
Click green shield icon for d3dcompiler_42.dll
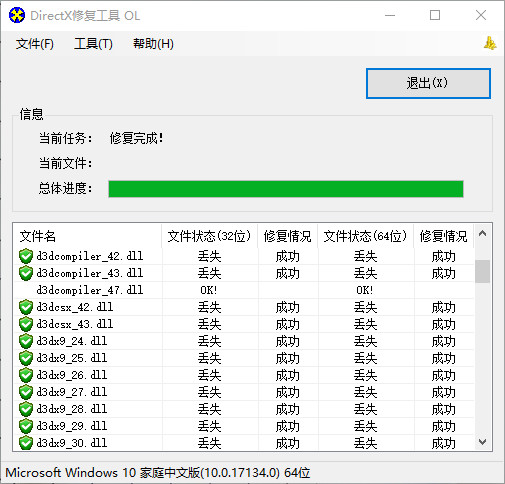(26, 256)
